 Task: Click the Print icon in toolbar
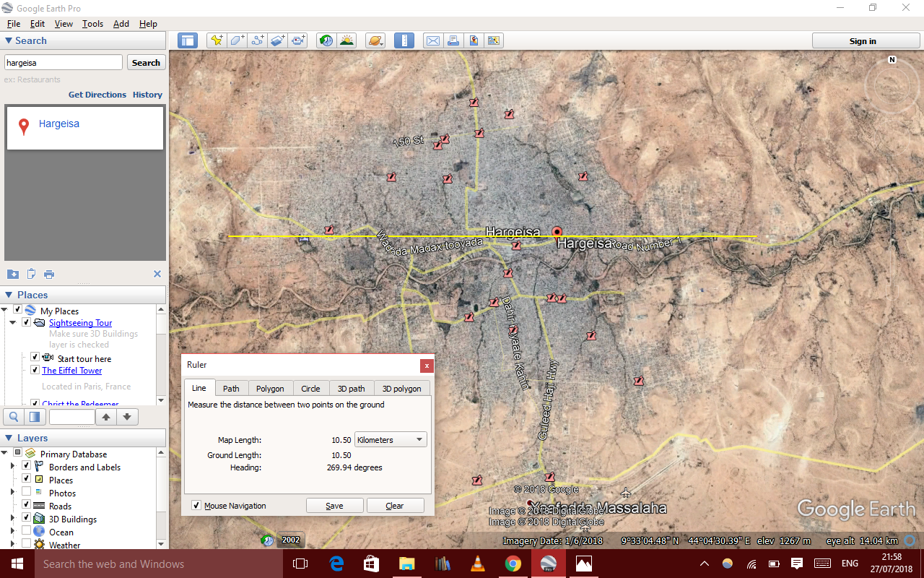pyautogui.click(x=453, y=41)
